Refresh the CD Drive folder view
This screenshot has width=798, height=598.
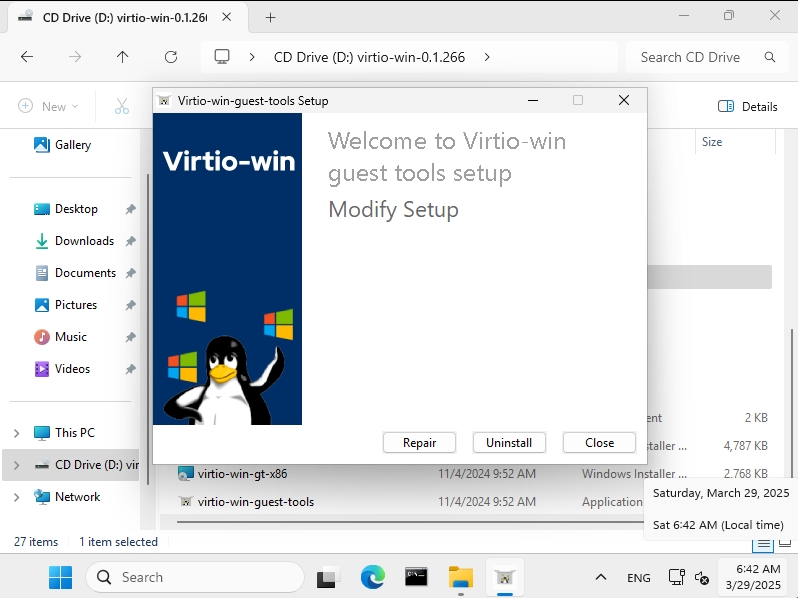click(x=171, y=57)
